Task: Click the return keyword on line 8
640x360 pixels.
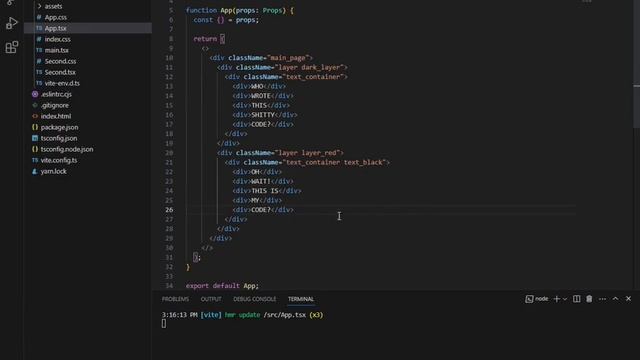Action: (x=205, y=39)
